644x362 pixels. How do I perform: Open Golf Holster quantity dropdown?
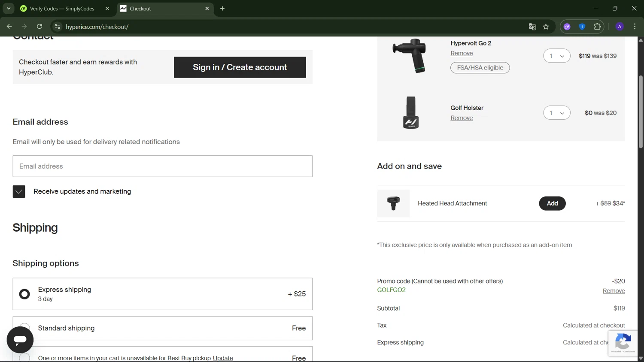pyautogui.click(x=556, y=113)
